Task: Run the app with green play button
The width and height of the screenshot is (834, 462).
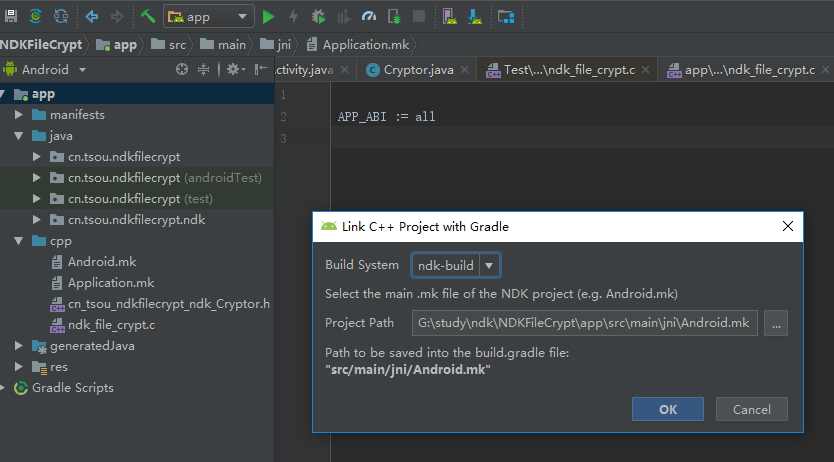Action: (269, 17)
